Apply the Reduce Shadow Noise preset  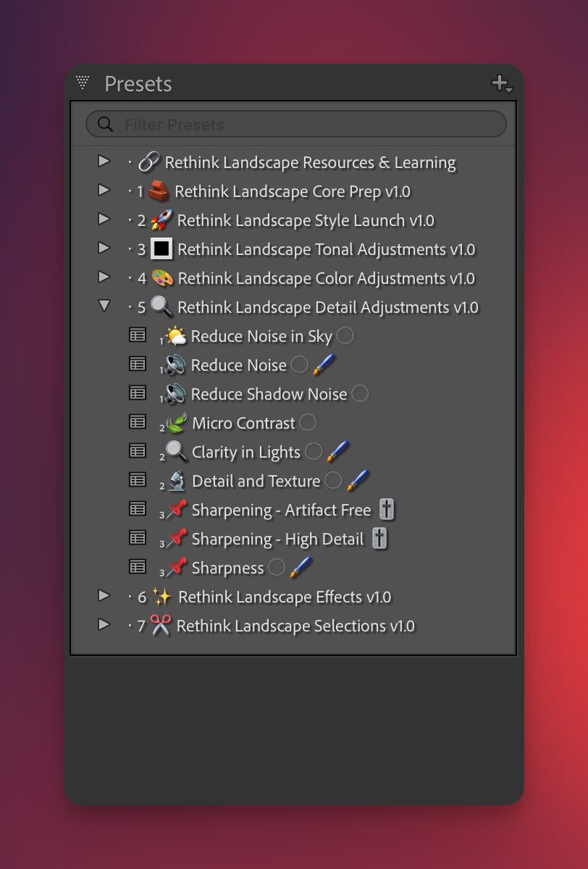269,395
